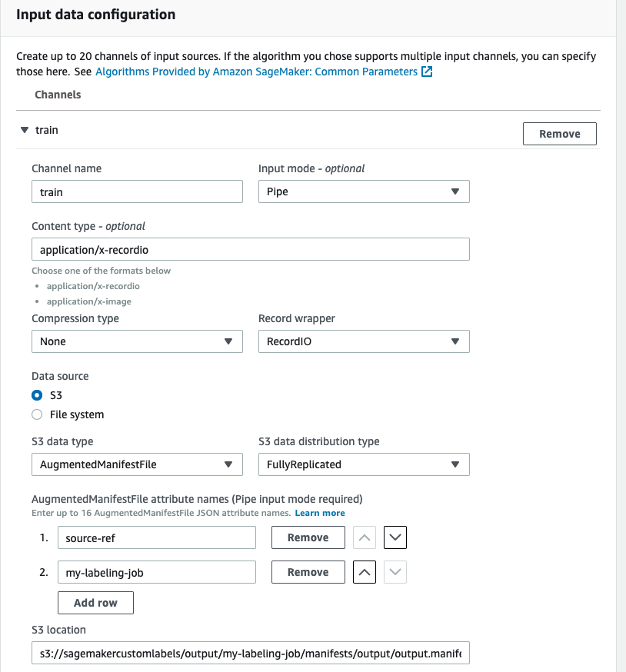This screenshot has height=672, width=626.
Task: Open the Record wrapper dropdown
Action: tap(364, 341)
